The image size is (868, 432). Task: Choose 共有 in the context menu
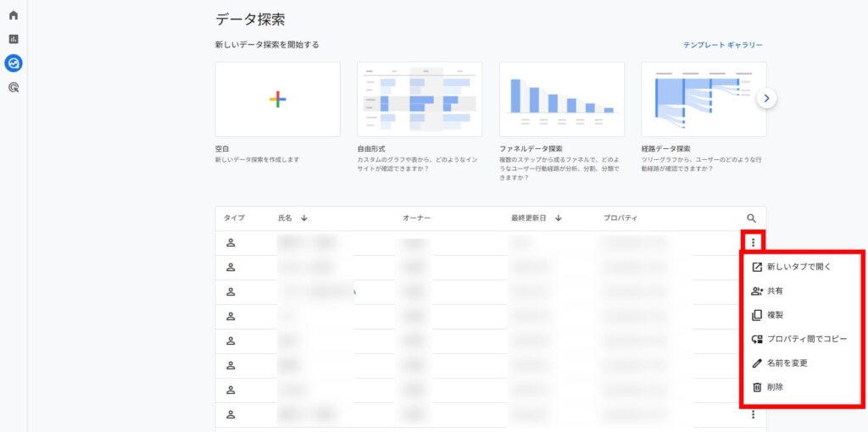click(774, 291)
